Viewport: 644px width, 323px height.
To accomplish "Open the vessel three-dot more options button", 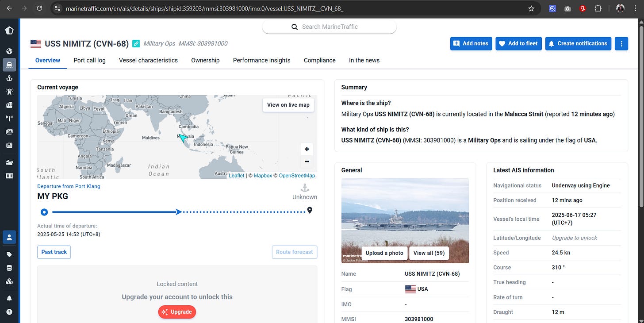I will (x=621, y=43).
